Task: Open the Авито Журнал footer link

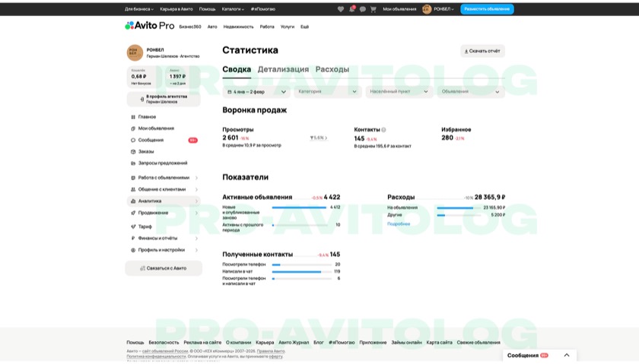Action: tap(294, 343)
